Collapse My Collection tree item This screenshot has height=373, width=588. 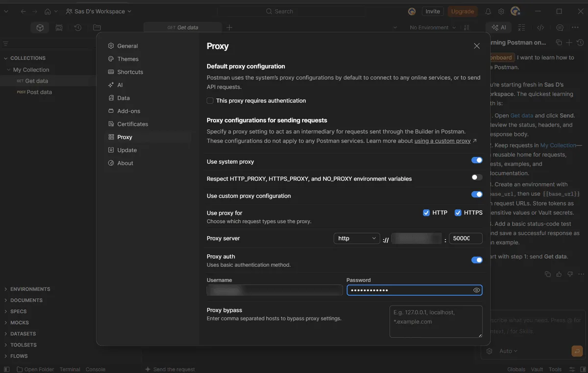[x=8, y=70]
